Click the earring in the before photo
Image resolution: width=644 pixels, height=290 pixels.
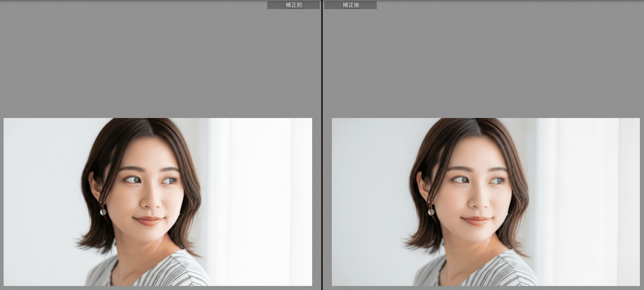tap(103, 211)
